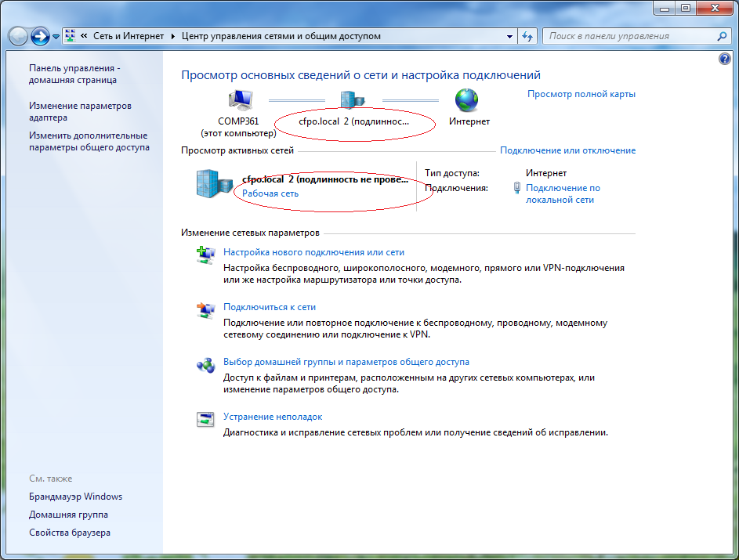Open Панель управления - домашняя страница

pyautogui.click(x=74, y=74)
